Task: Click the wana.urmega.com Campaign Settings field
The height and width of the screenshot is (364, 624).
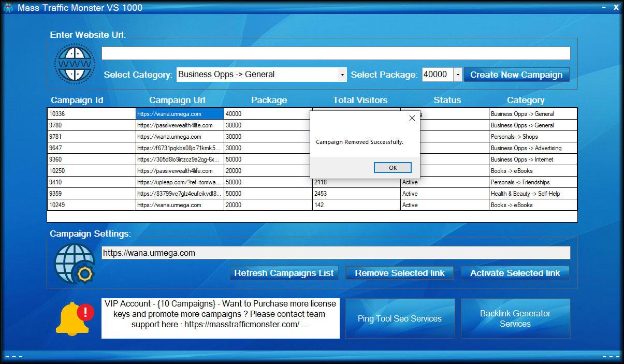Action: coord(336,253)
